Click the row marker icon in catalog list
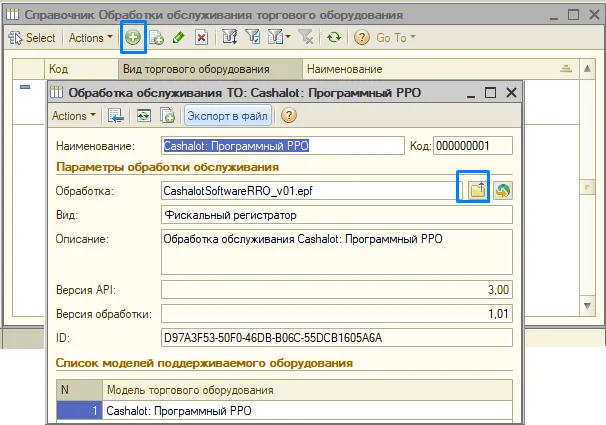Image resolution: width=606 pixels, height=425 pixels. (x=25, y=87)
